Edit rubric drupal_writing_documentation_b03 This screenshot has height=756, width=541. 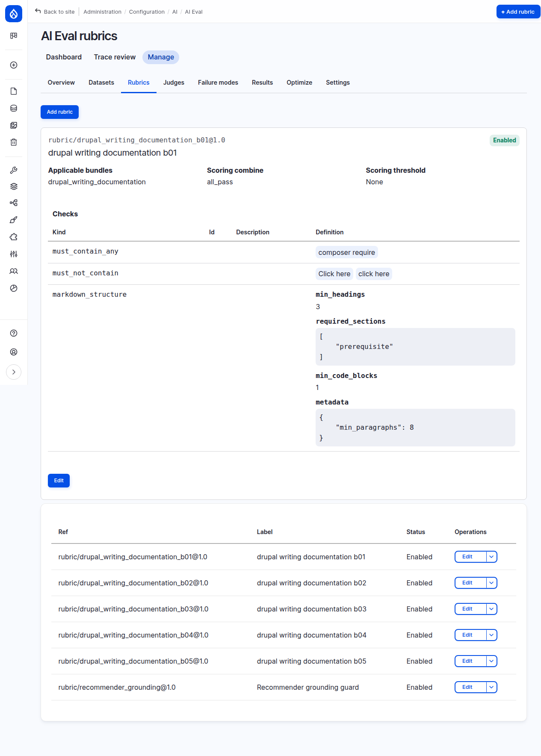470,609
